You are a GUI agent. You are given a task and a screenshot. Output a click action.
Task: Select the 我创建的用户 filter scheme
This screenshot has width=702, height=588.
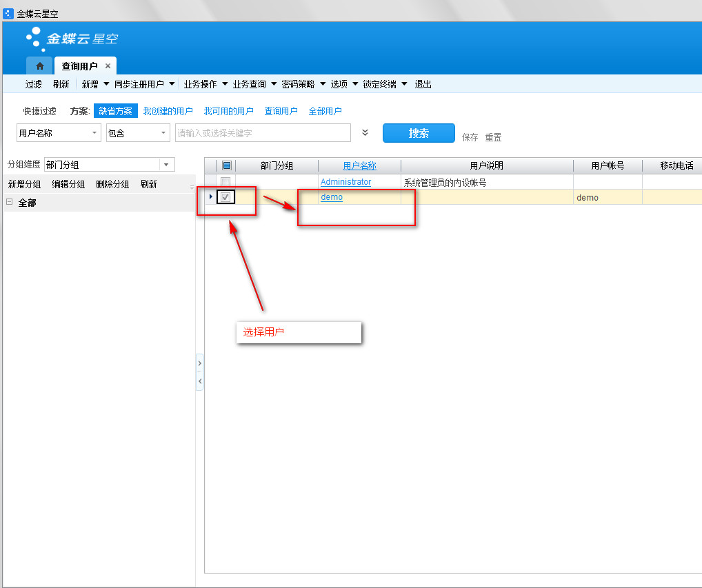click(x=168, y=111)
